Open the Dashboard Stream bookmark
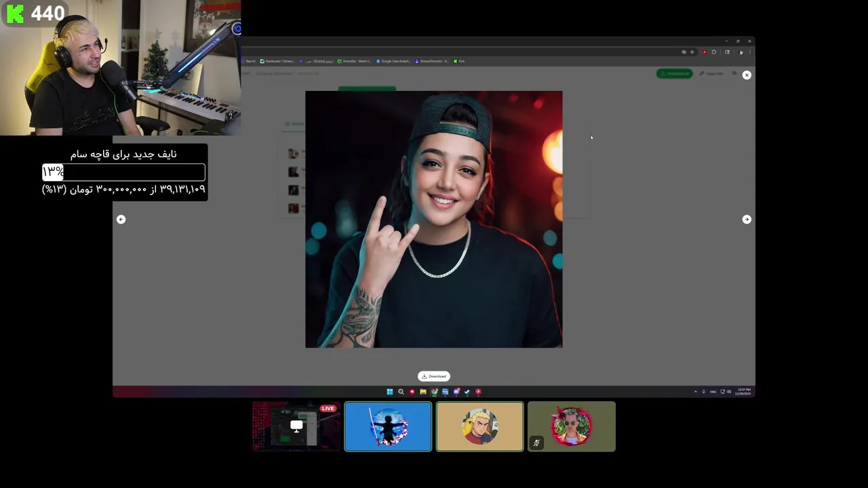Screen dimensions: 868x488 [277, 61]
